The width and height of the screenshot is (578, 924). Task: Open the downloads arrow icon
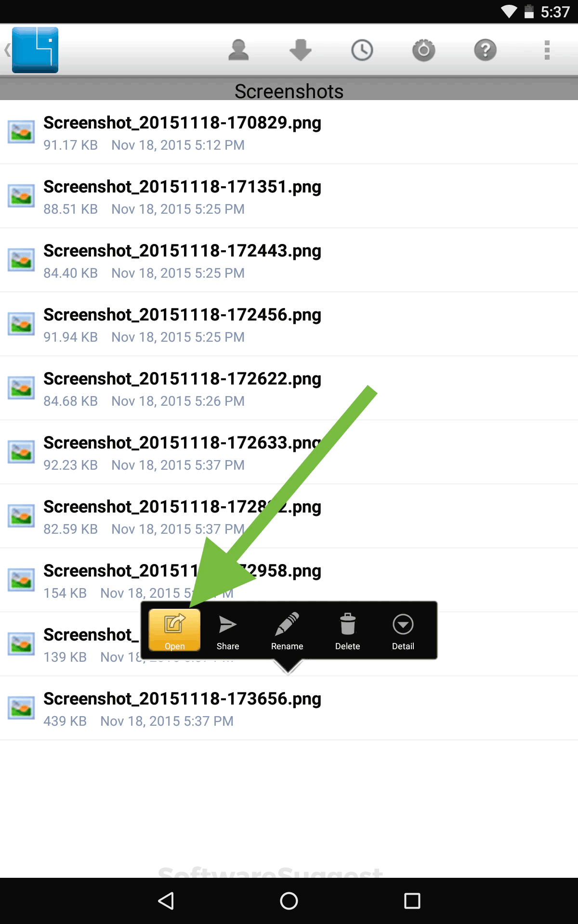point(300,50)
